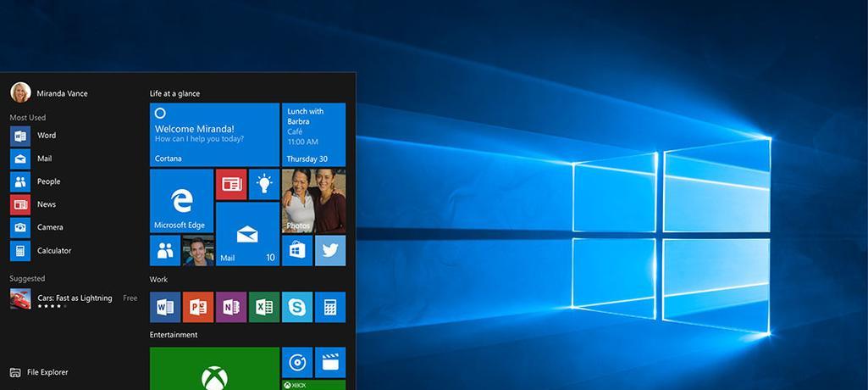Viewport: 868px width, 390px height.
Task: Open People from the Most Used list
Action: pyautogui.click(x=36, y=181)
